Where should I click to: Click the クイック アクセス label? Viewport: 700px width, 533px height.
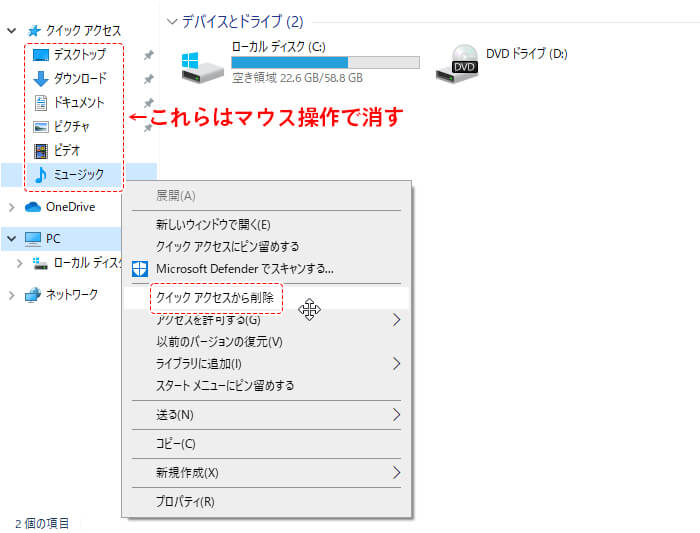(x=83, y=31)
